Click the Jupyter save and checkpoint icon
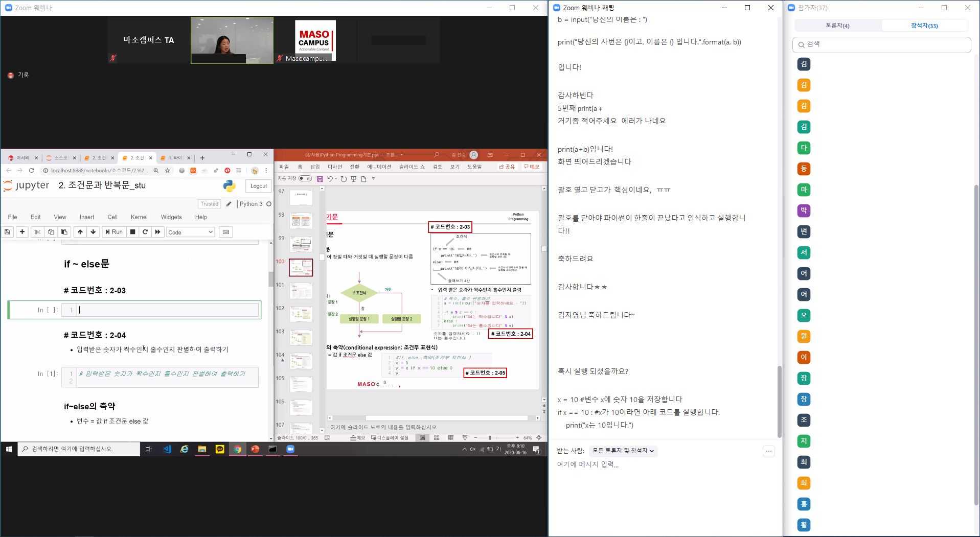This screenshot has width=980, height=537. tap(7, 232)
